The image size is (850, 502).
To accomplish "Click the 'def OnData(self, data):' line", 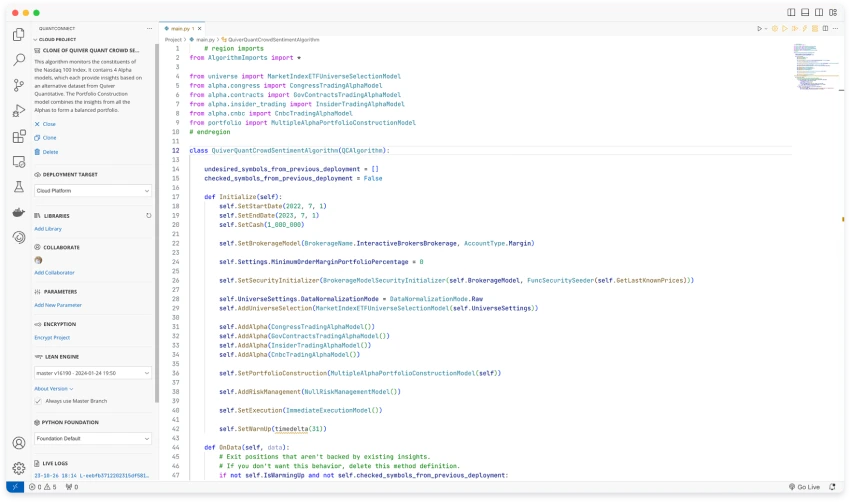I will (x=247, y=448).
